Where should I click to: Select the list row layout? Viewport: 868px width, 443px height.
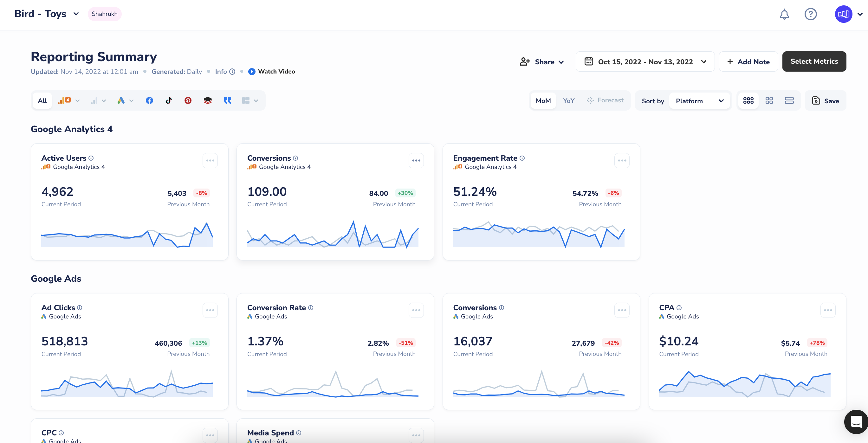[789, 100]
